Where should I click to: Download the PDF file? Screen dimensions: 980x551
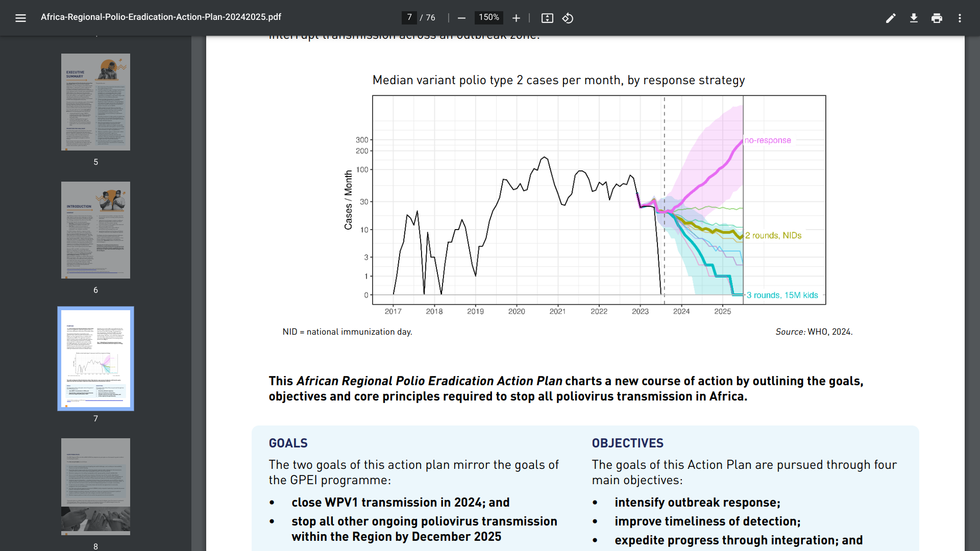(x=914, y=18)
